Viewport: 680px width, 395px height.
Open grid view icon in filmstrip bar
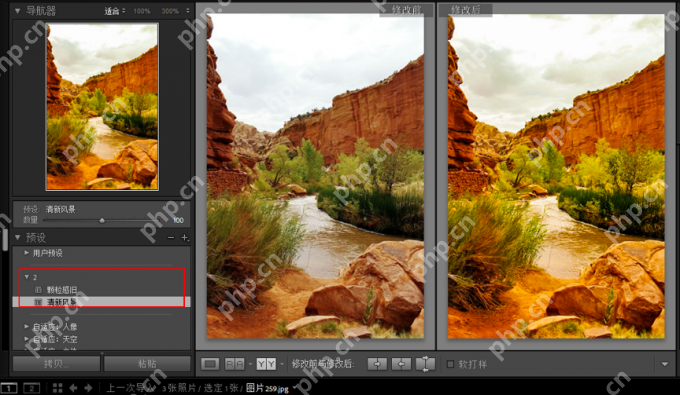click(x=57, y=388)
